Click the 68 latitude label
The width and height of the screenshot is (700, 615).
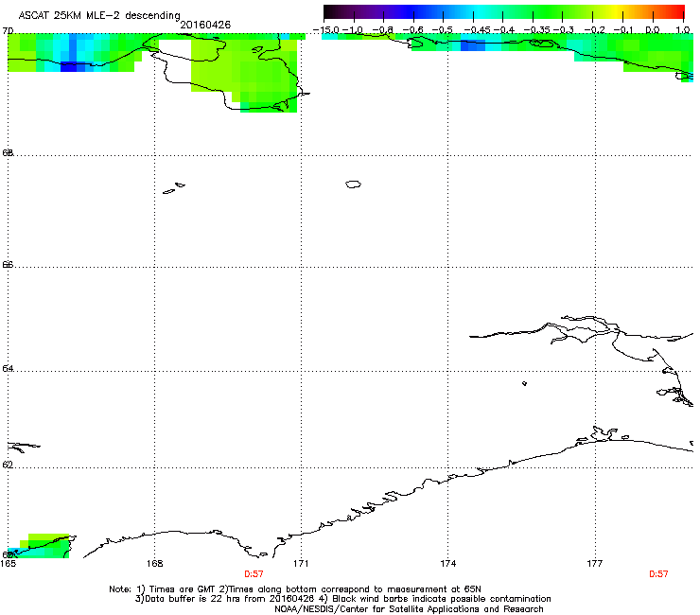tap(8, 152)
